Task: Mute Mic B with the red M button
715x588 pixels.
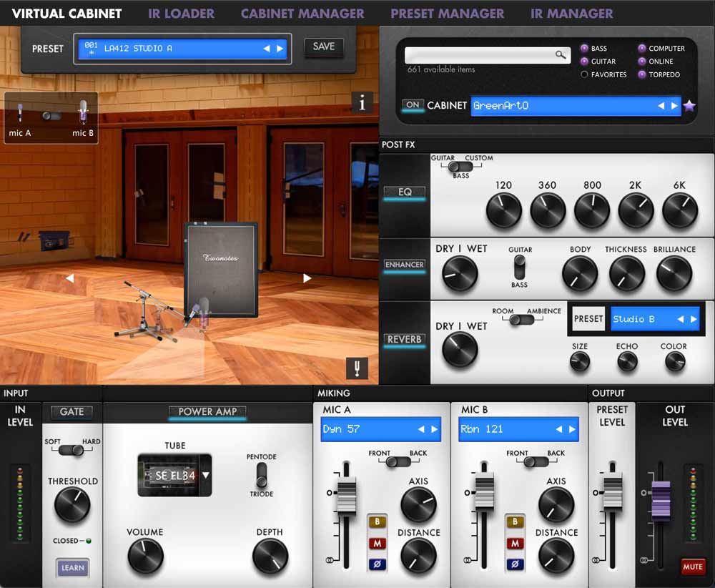Action: tap(515, 544)
